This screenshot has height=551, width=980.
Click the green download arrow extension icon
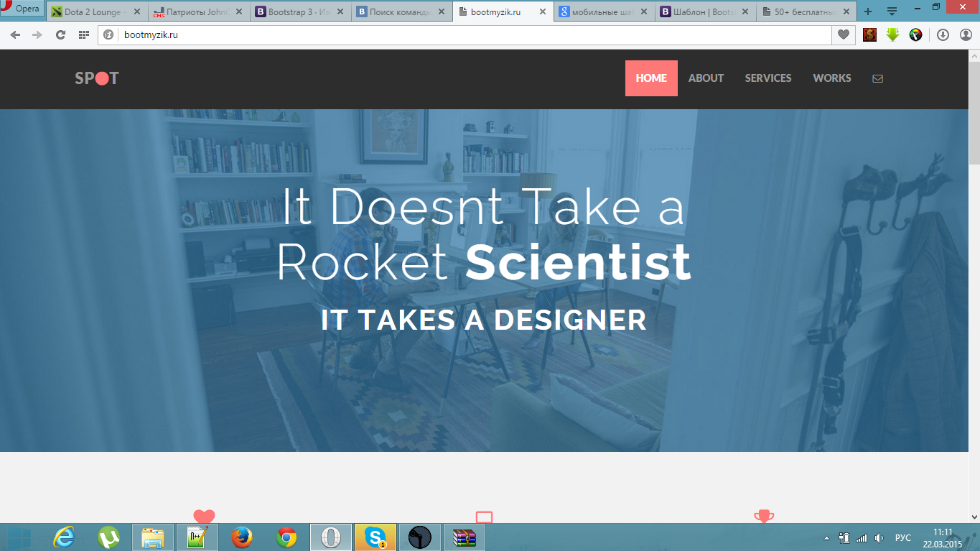click(x=892, y=34)
